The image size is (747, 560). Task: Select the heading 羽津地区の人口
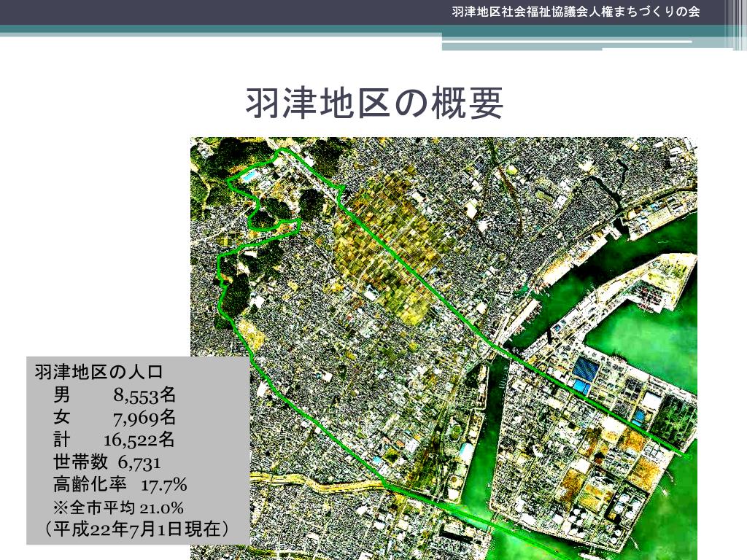[98, 372]
